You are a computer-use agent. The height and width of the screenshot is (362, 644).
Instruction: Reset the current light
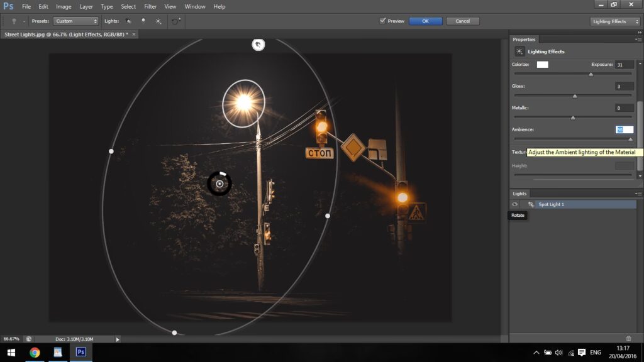[x=176, y=21]
